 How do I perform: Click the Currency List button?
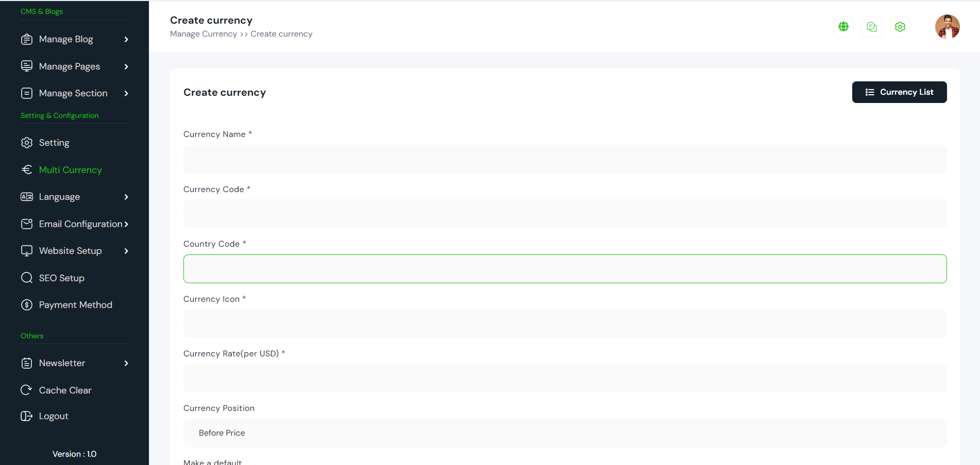click(x=899, y=92)
